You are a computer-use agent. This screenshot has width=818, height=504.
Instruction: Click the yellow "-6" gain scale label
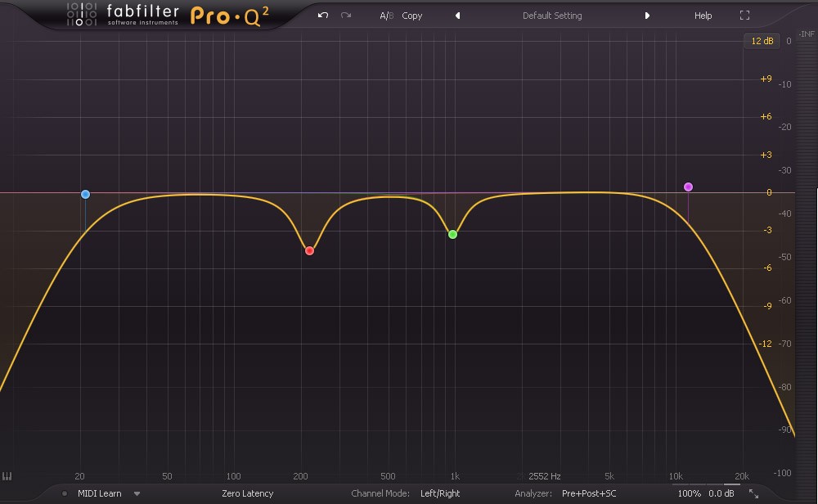click(767, 268)
